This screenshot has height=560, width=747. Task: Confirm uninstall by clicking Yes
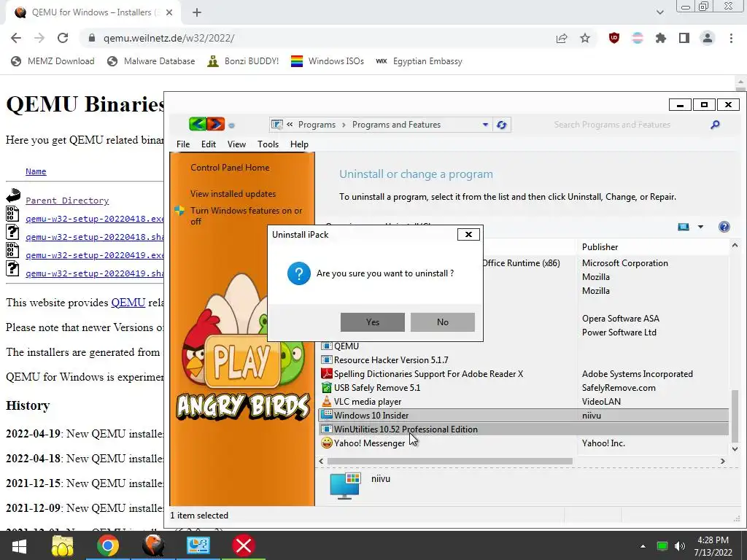pos(373,322)
